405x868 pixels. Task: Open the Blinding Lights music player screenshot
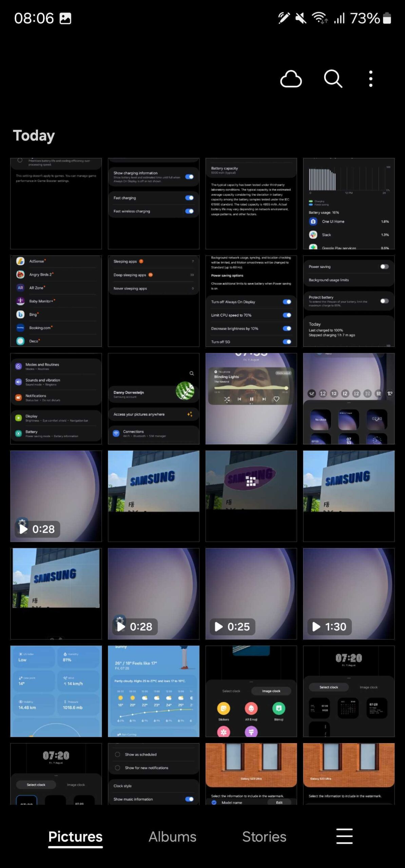(251, 398)
